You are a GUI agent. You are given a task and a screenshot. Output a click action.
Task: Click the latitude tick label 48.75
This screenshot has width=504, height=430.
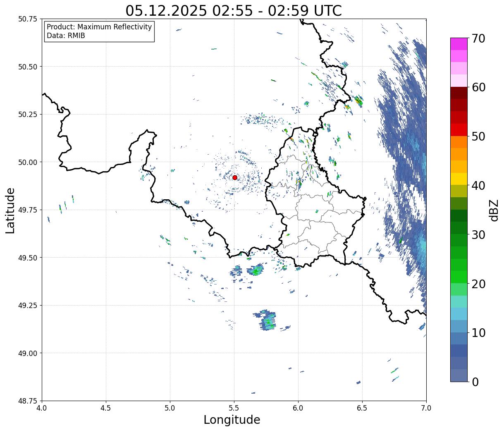[28, 401]
